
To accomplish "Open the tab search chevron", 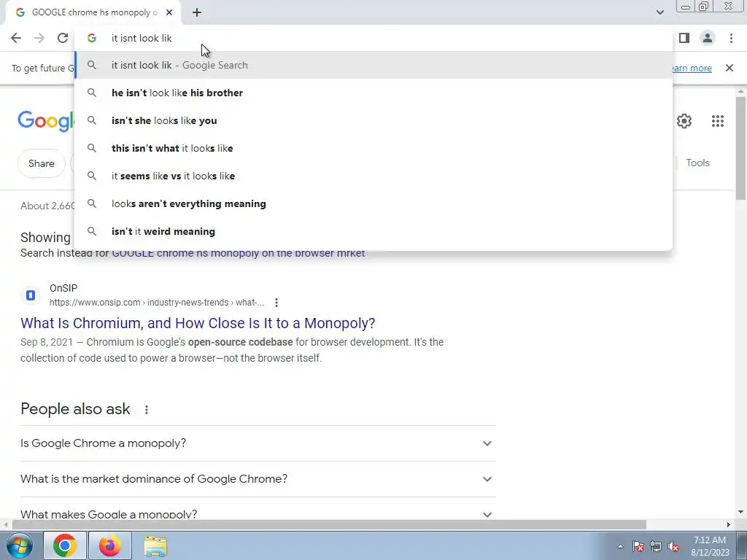I will click(x=659, y=12).
